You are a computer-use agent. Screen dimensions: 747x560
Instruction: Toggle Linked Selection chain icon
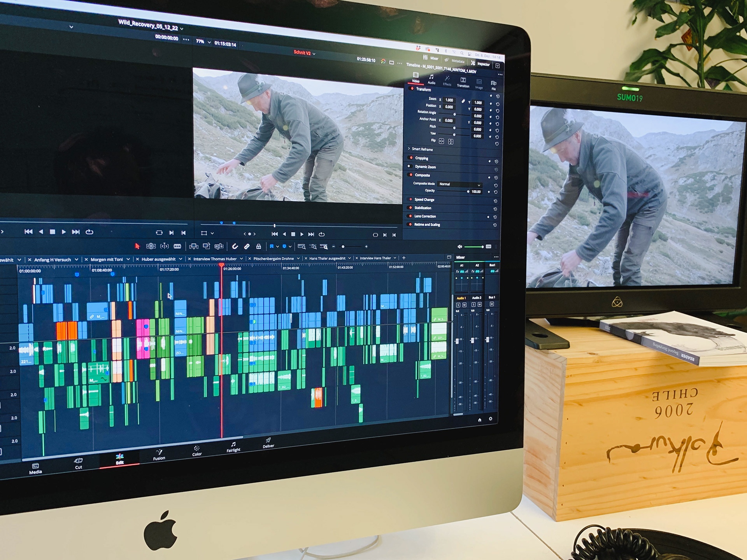(x=247, y=246)
